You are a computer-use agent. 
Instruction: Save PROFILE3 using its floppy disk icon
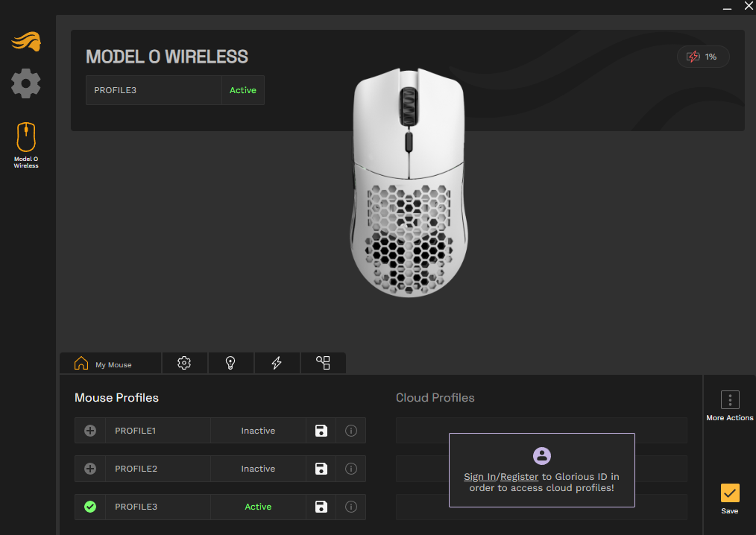(321, 507)
